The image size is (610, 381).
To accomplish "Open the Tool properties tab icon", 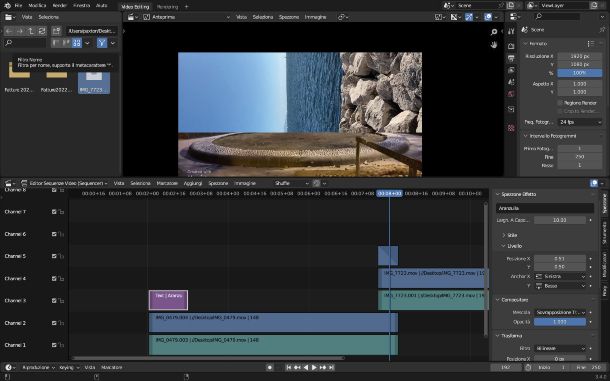I will (x=511, y=32).
